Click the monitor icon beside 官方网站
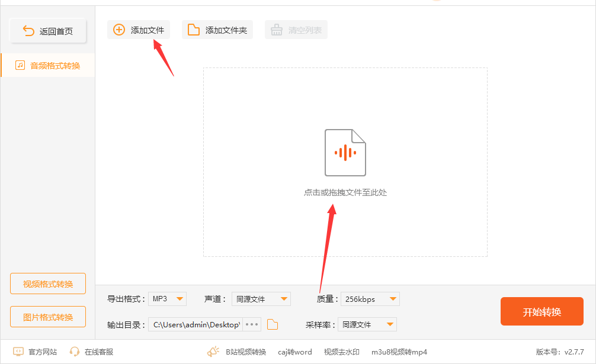596x364 pixels. click(x=18, y=352)
